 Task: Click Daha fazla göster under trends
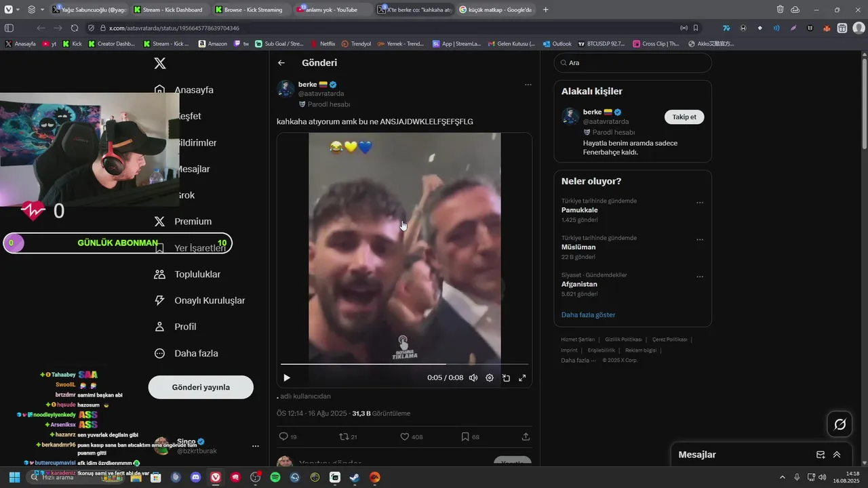coord(588,315)
